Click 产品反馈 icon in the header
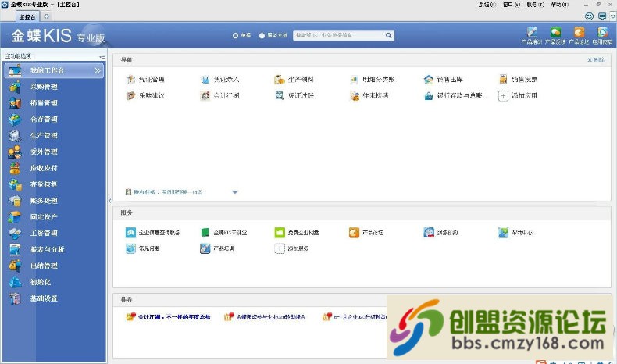This screenshot has height=364, width=617. (555, 35)
